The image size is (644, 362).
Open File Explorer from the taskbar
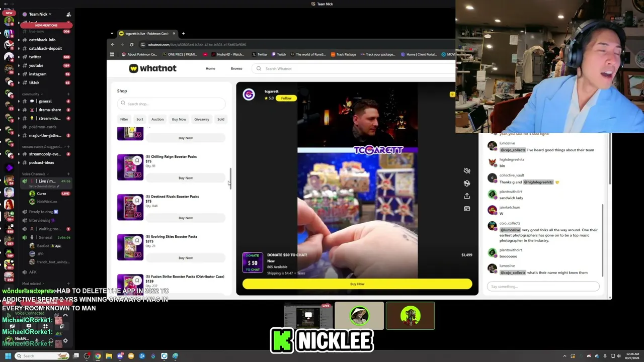click(109, 356)
